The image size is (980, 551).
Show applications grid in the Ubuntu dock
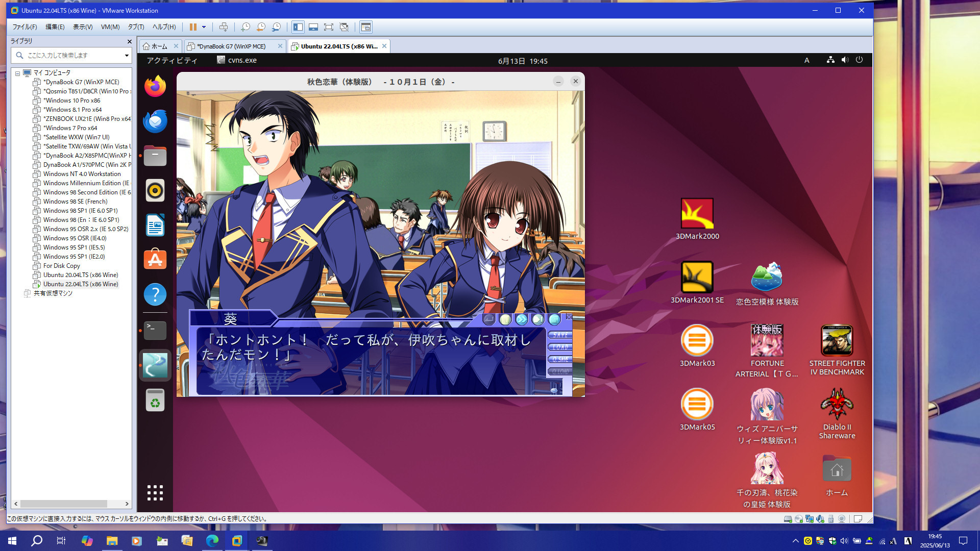[155, 493]
